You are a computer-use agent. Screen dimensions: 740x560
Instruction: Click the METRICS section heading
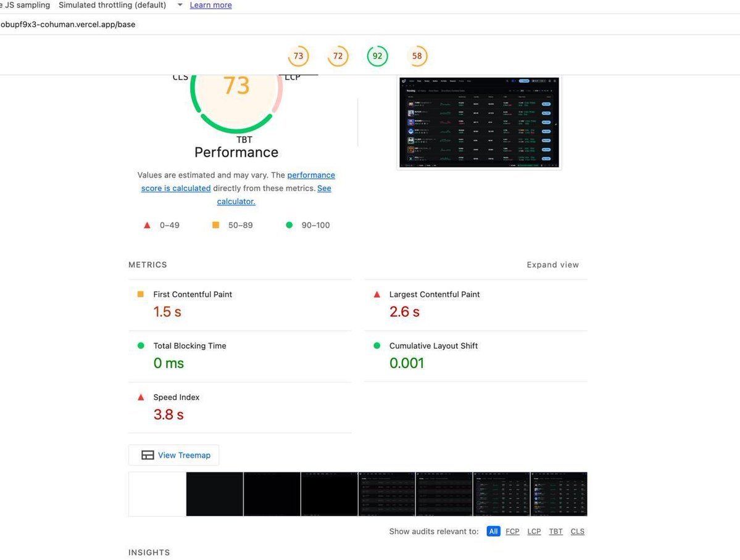click(x=148, y=265)
